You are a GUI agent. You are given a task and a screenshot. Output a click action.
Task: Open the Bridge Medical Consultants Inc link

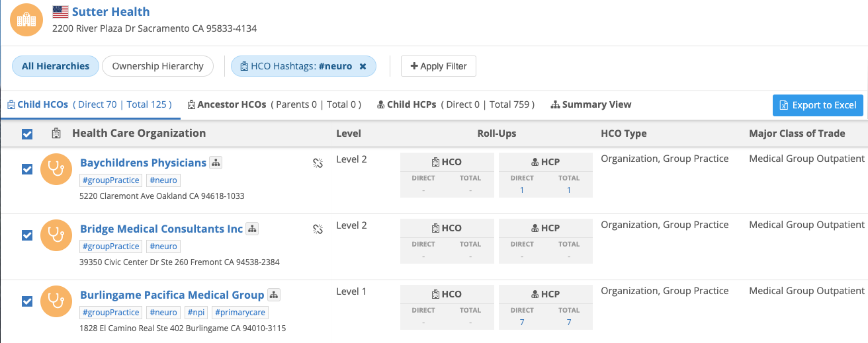161,229
